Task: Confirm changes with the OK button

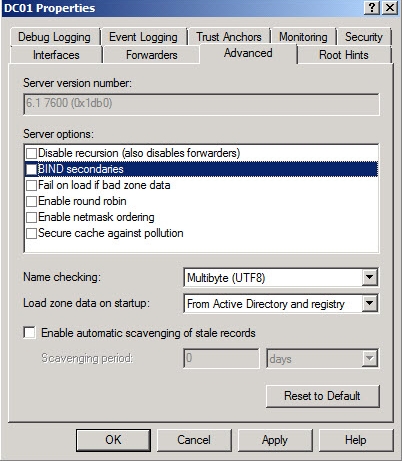Action: pos(113,440)
